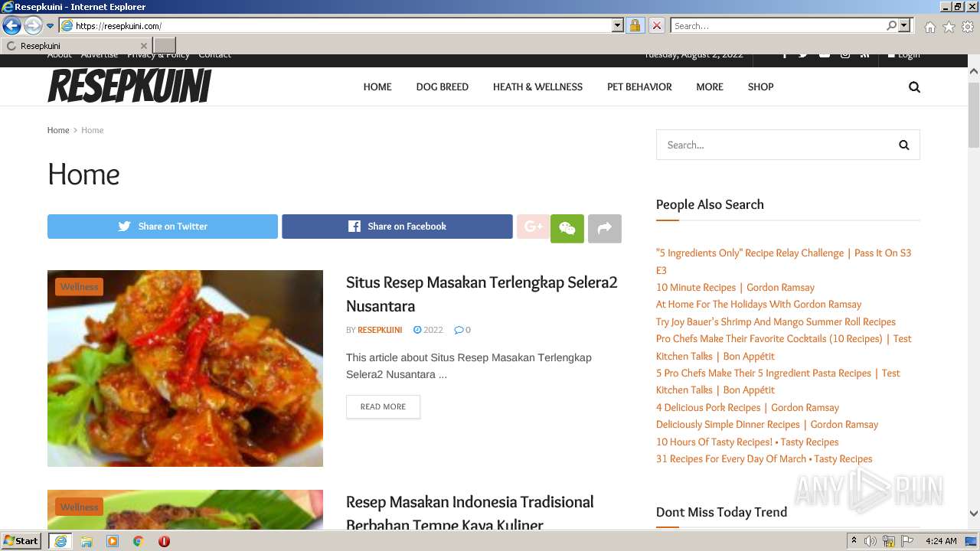Open the MORE menu item
Viewport: 980px width, 551px height.
[710, 87]
